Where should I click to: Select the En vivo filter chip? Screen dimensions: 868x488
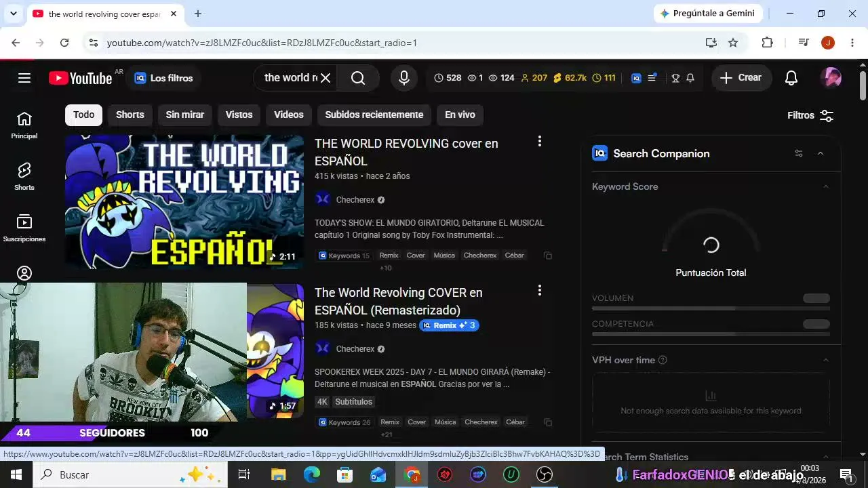click(x=460, y=115)
